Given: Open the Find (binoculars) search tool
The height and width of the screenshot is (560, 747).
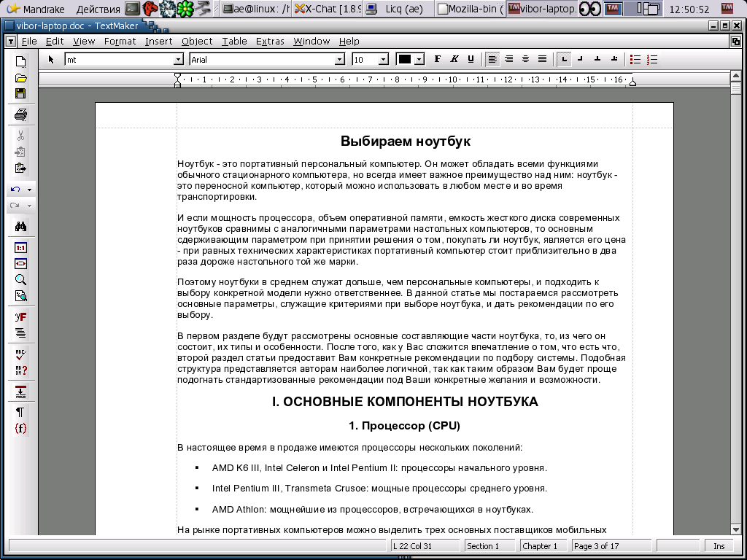Looking at the screenshot, I should tap(20, 227).
